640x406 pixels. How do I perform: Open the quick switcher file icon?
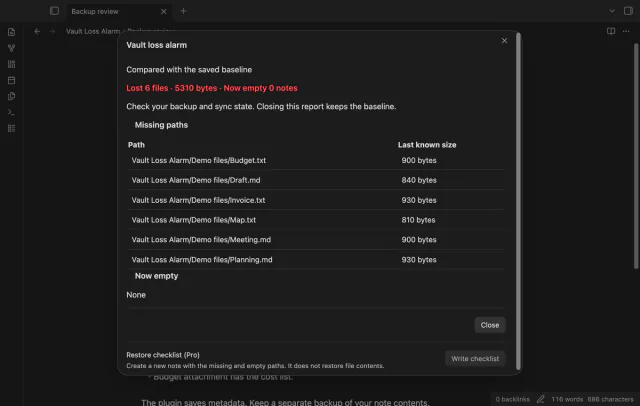point(11,32)
